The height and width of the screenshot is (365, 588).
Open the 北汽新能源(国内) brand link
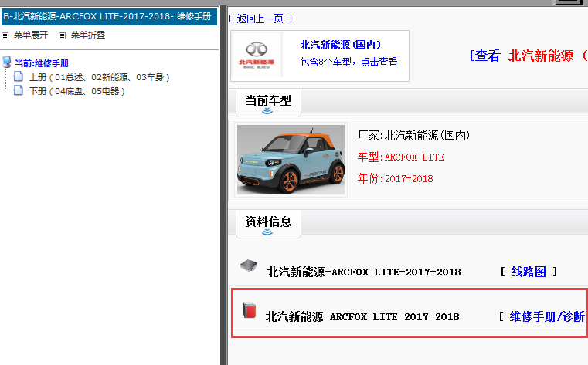[x=341, y=46]
